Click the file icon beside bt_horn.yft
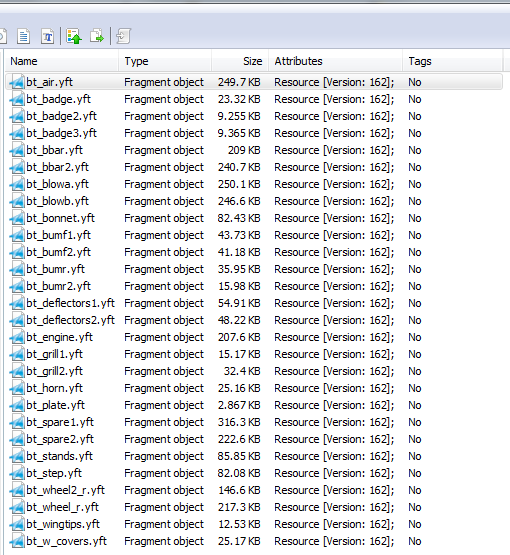Screen dimensions: 510x555 [17, 388]
